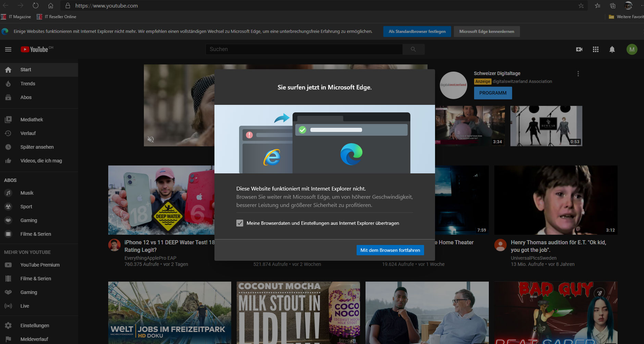The image size is (644, 344).
Task: Click Als Standardbrowser festlegen
Action: pos(417,32)
